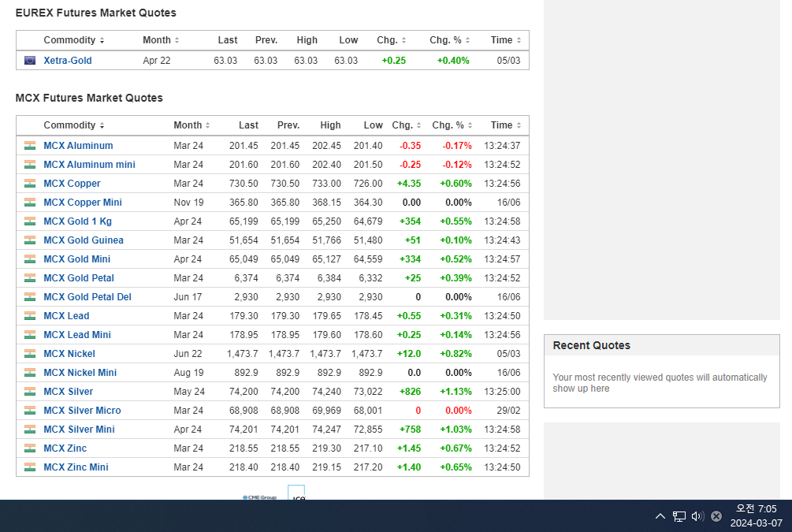The image size is (792, 532).
Task: Click the flag icon beside MCX Zinc Mini
Action: pos(30,467)
